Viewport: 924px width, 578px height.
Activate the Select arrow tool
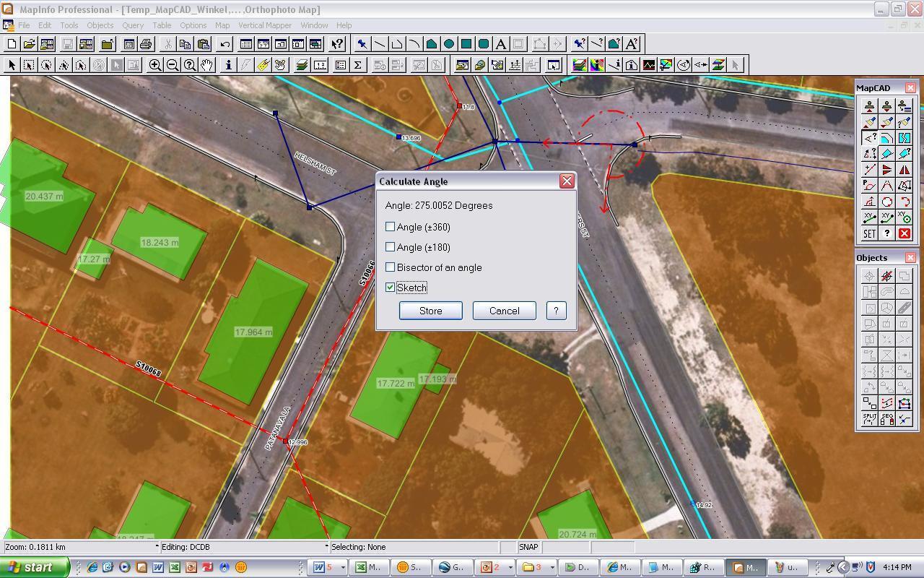point(12,65)
